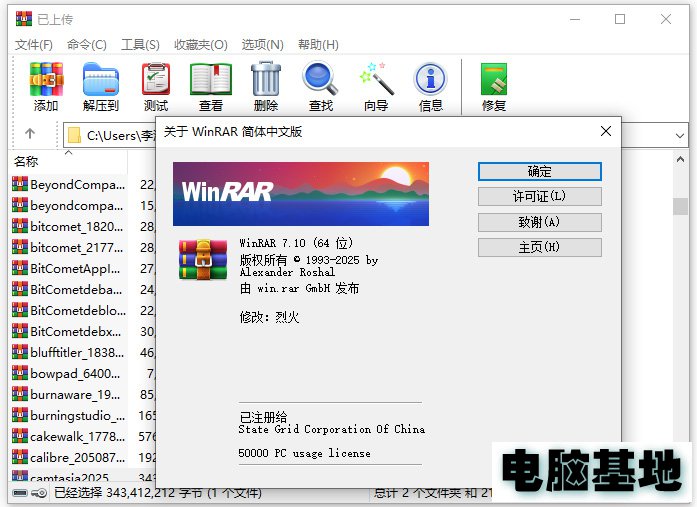Select file beyondcompa... (lowercase) in list
Viewport: 697px width, 507px height.
pos(76,205)
